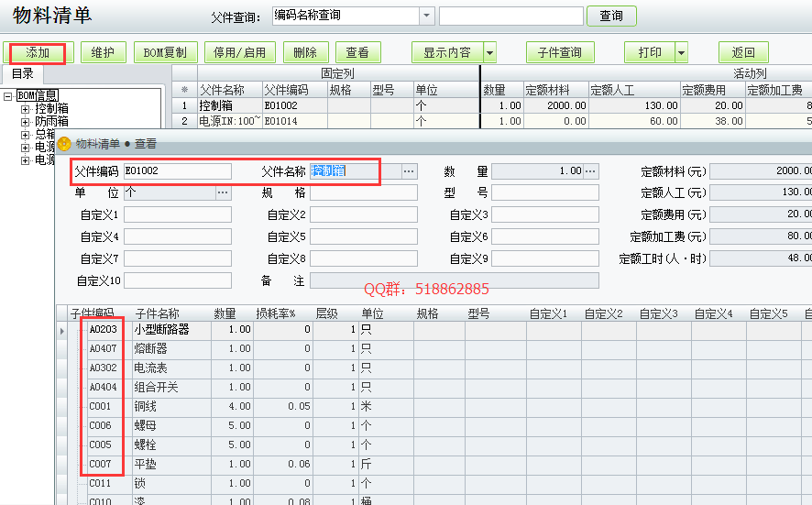The width and height of the screenshot is (812, 505).
Task: Click the 维护 (Maintain) toolbar button
Action: [x=103, y=53]
